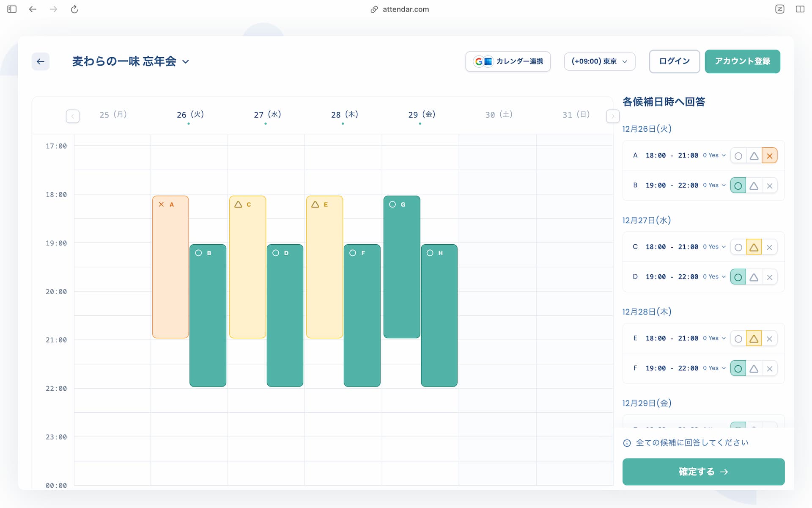Go to previous week in calendar
The image size is (812, 508).
[73, 116]
